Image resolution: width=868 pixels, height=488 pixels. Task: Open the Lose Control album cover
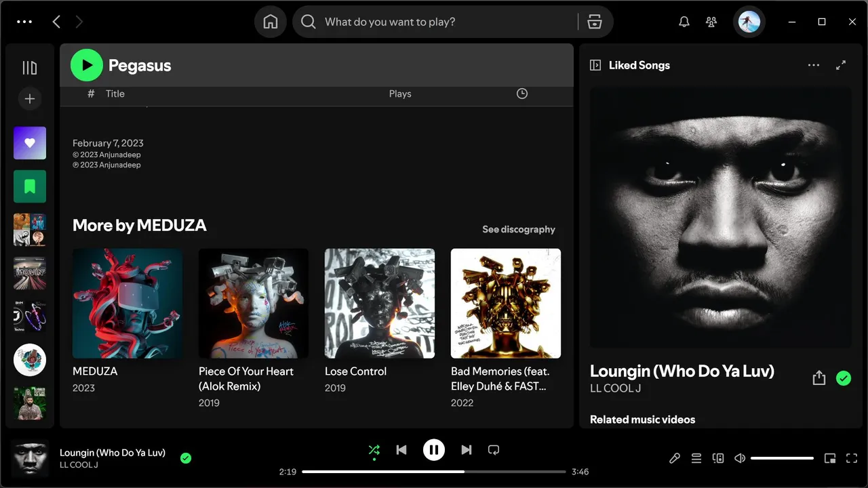point(380,303)
